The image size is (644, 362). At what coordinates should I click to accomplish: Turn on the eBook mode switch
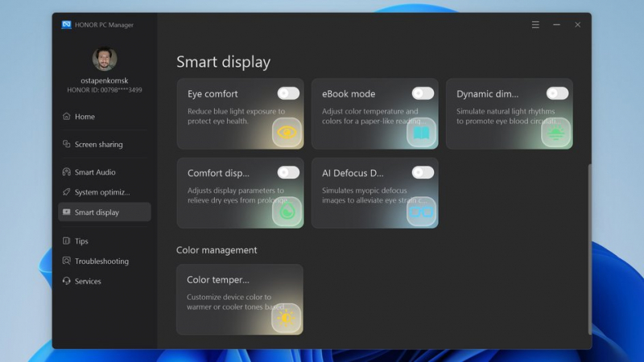[x=423, y=93]
